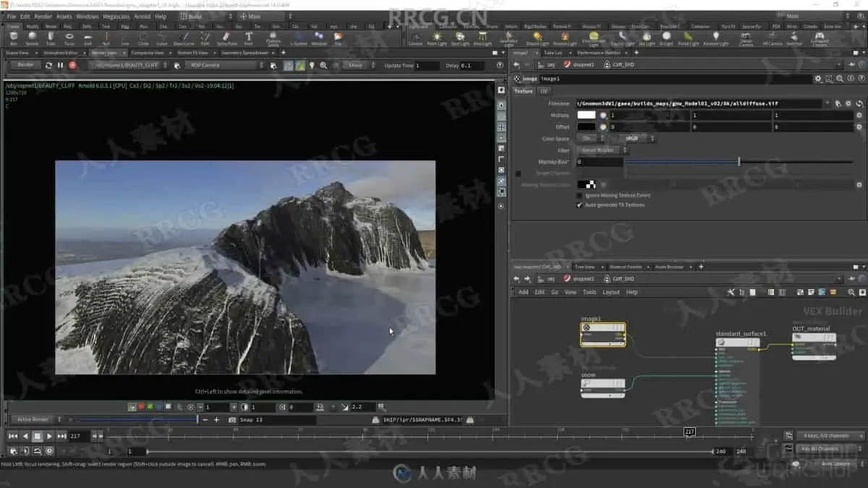Pause the render in Render View
Viewport: 868px width, 488px height.
tap(60, 65)
